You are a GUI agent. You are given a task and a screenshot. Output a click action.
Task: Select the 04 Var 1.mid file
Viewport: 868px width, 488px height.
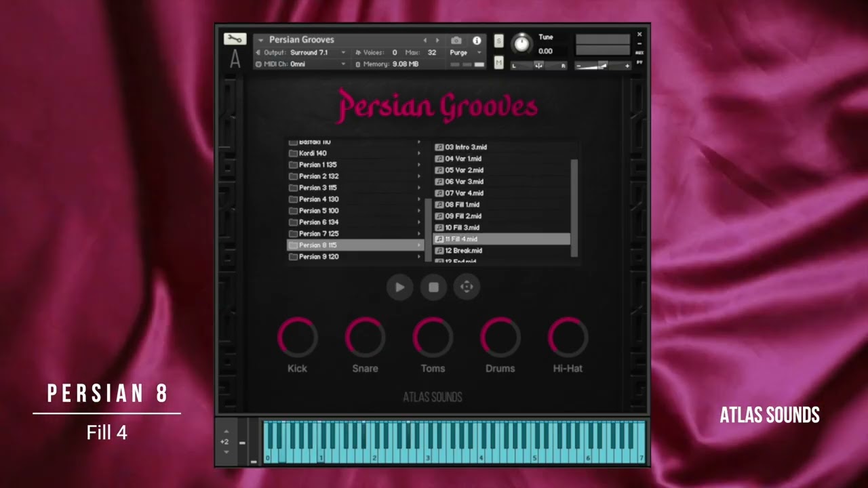click(x=502, y=159)
